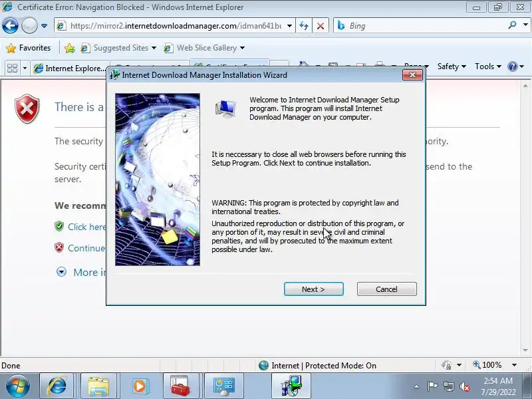Open the Safety menu

coord(452,66)
